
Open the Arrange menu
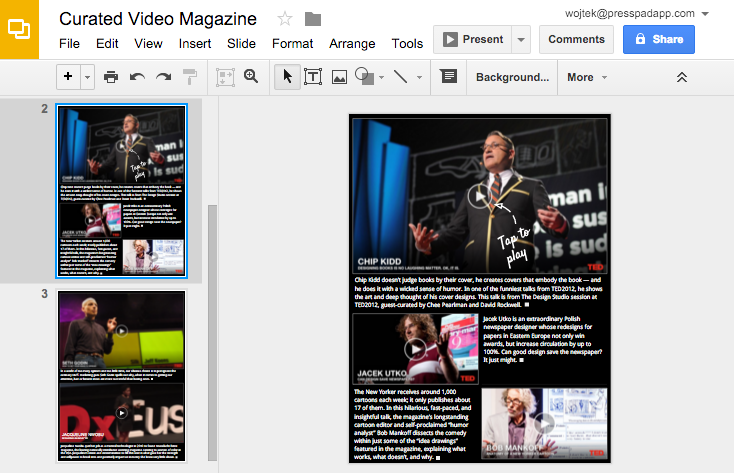(x=352, y=44)
